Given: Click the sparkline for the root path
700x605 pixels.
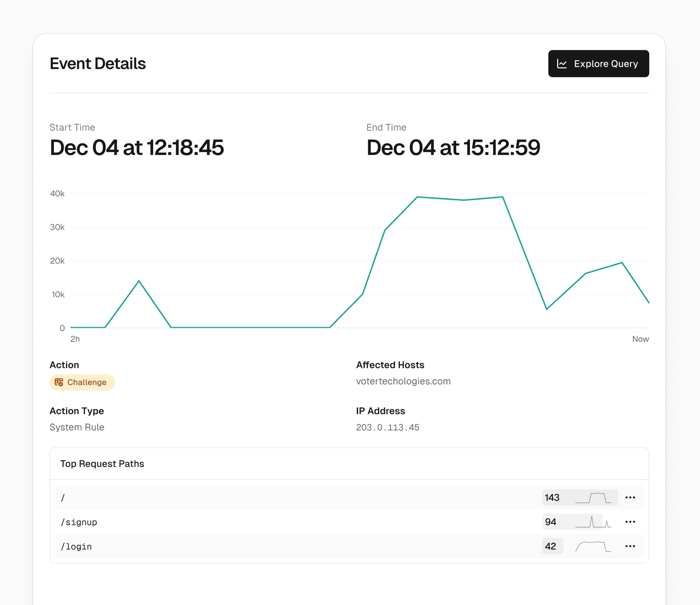Looking at the screenshot, I should point(593,498).
